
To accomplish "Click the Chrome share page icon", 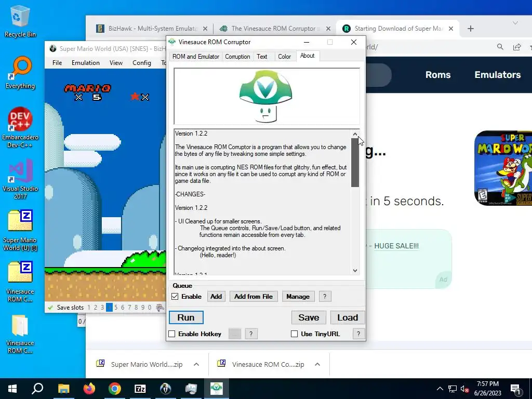I will pos(517,47).
